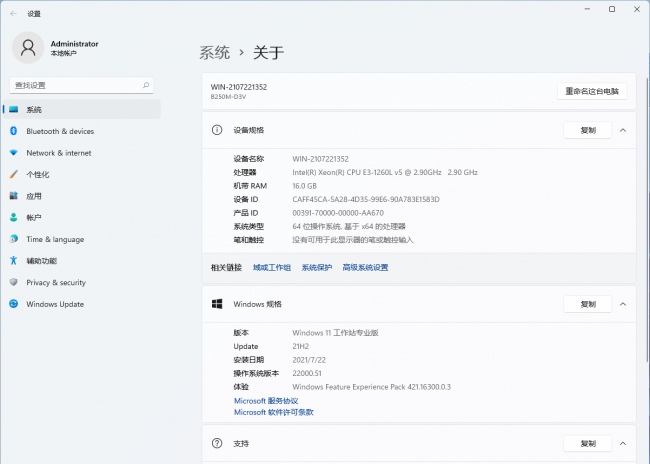Open Microsoft 软件许可条款 link
This screenshot has width=650, height=464.
(x=274, y=412)
